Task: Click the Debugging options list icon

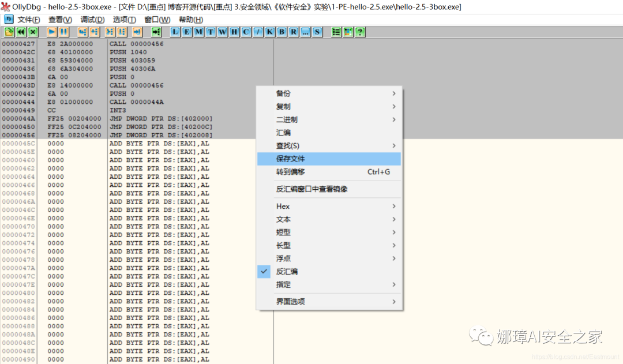Action: click(336, 32)
